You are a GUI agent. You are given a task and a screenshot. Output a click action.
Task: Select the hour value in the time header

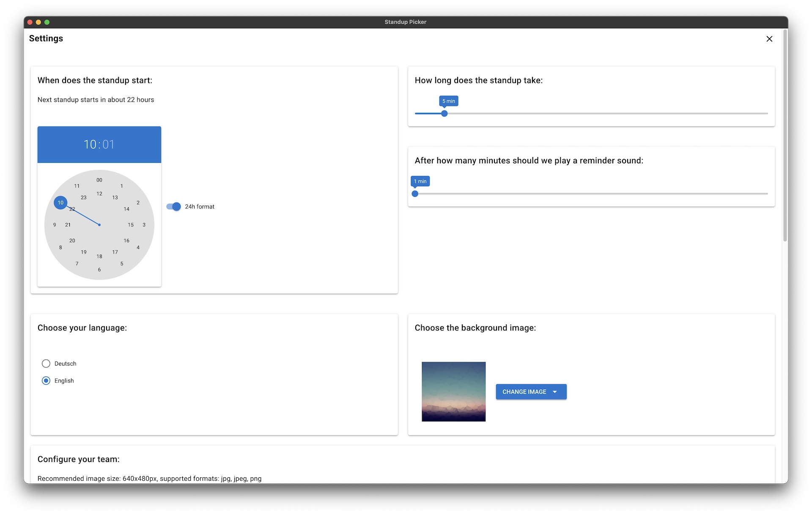click(90, 145)
